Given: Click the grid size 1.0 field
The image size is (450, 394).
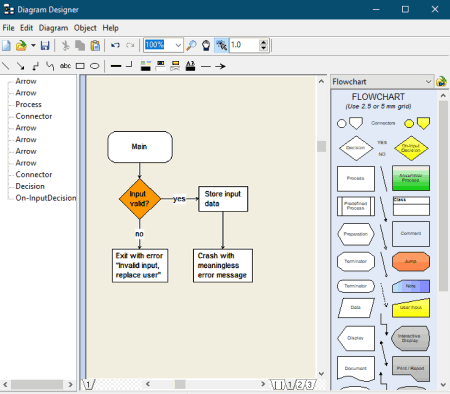Looking at the screenshot, I should click(244, 45).
